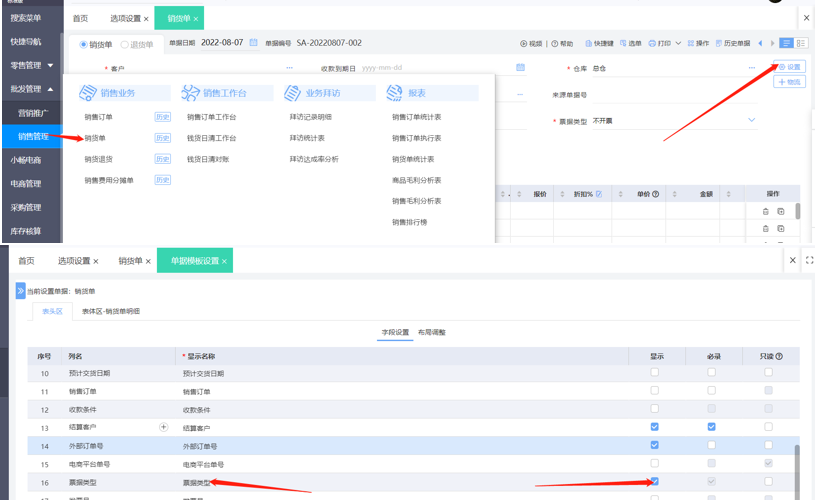Select the 退货单 radio button
The image size is (815, 500).
click(125, 44)
